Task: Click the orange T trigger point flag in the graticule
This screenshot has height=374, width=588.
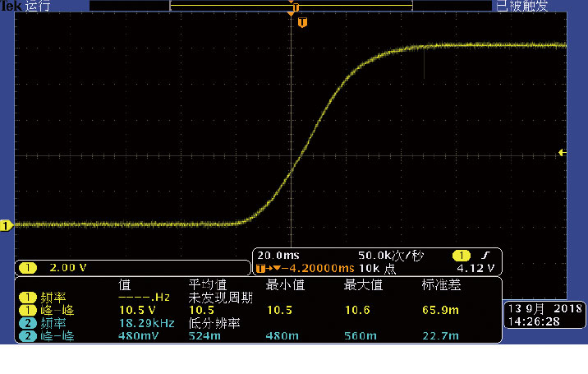Action: (x=302, y=22)
